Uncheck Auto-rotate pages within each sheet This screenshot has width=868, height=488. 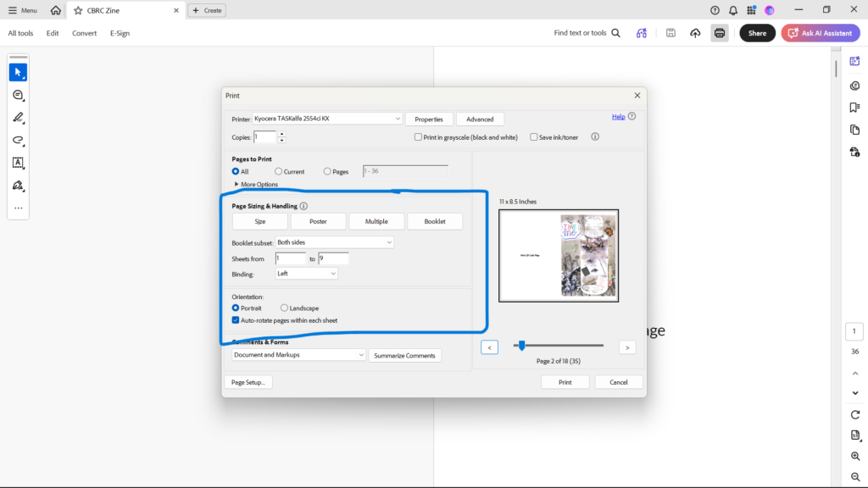pos(236,320)
